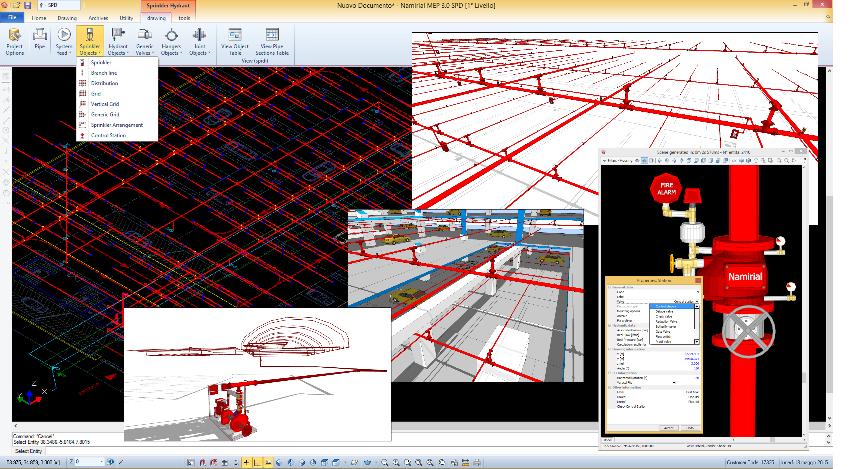Open the Generic Valves dropdown

(x=145, y=41)
